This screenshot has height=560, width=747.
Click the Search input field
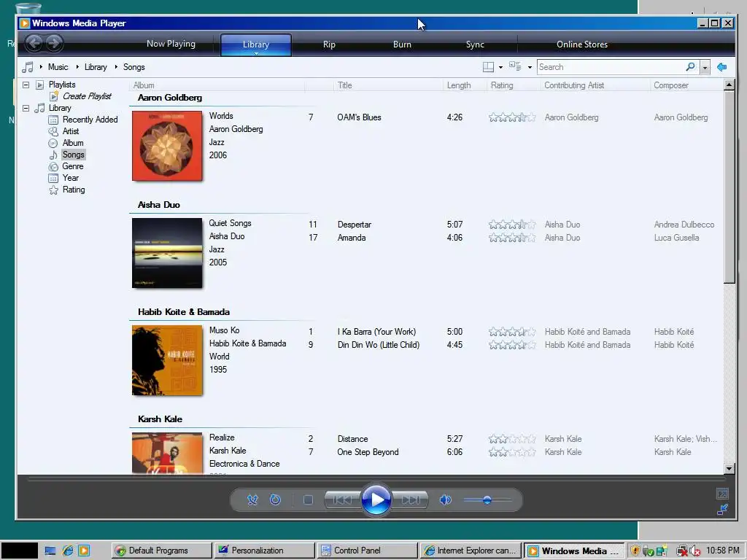tap(611, 67)
